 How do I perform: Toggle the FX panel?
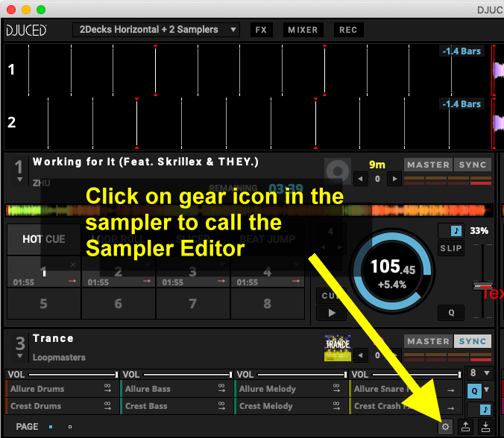point(262,30)
